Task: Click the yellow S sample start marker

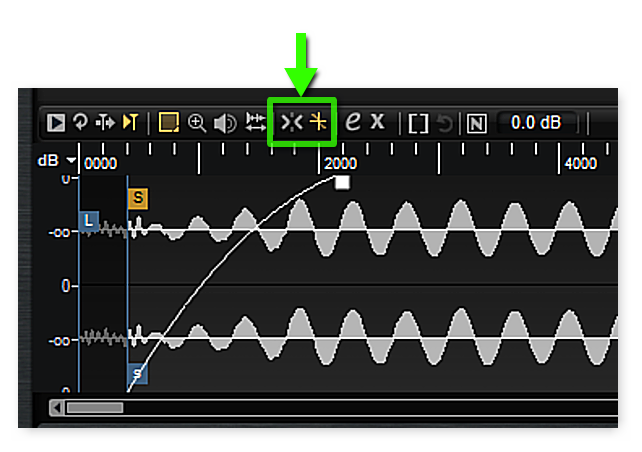Action: (138, 199)
